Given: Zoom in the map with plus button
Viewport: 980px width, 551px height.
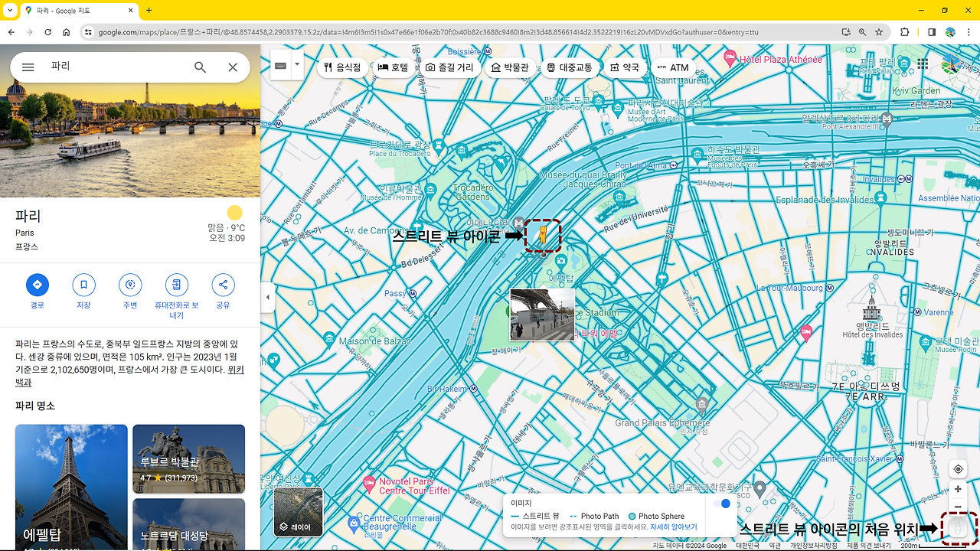Looking at the screenshot, I should 958,489.
